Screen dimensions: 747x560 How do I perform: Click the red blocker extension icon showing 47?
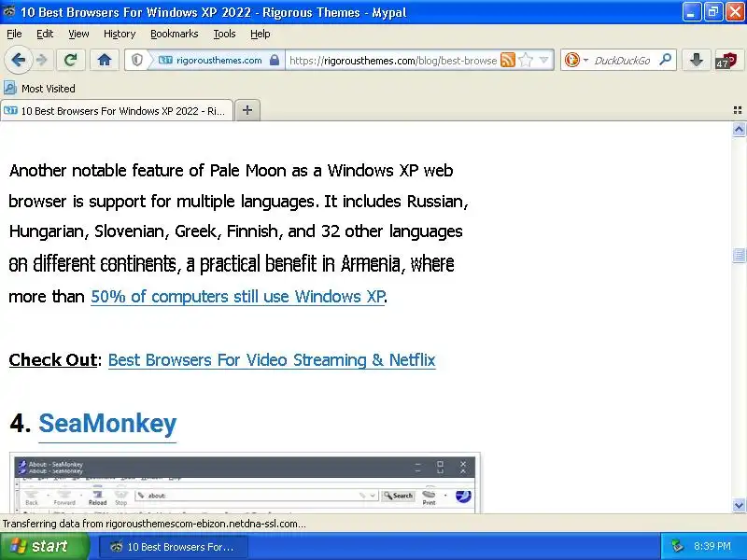tap(726, 61)
